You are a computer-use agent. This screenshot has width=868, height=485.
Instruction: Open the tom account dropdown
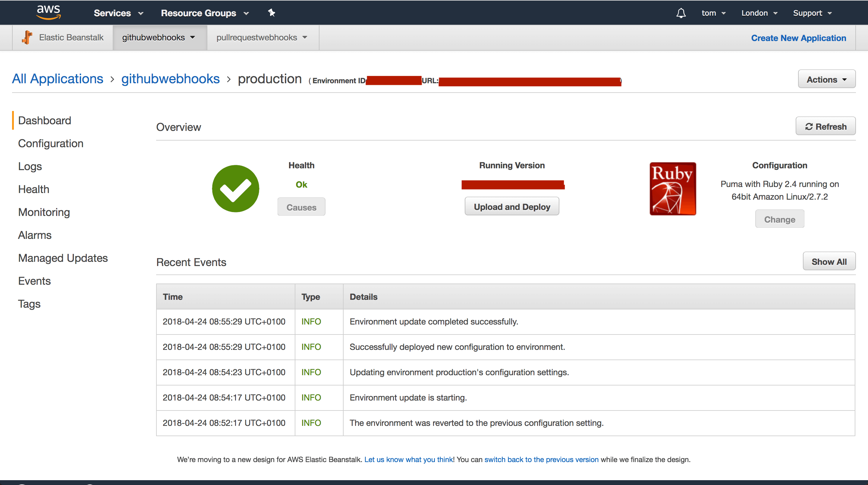pyautogui.click(x=714, y=13)
